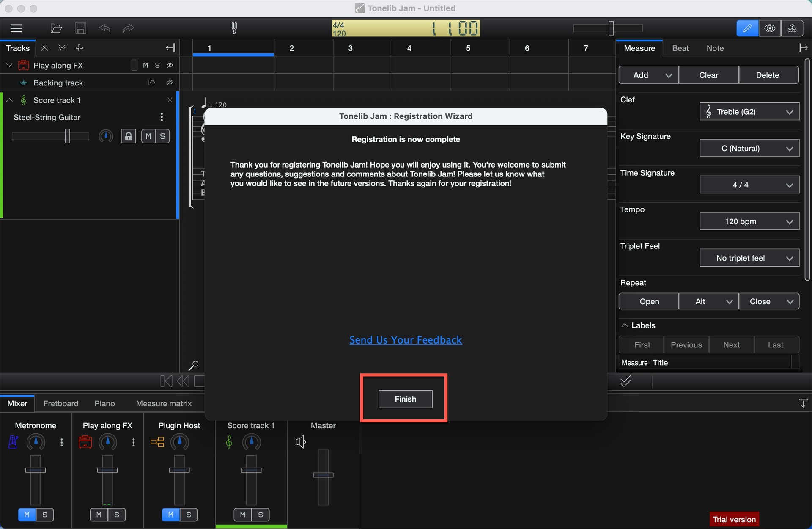Screen dimensions: 812x529
Task: Toggle Metronome mute M button in mixer
Action: pyautogui.click(x=27, y=515)
